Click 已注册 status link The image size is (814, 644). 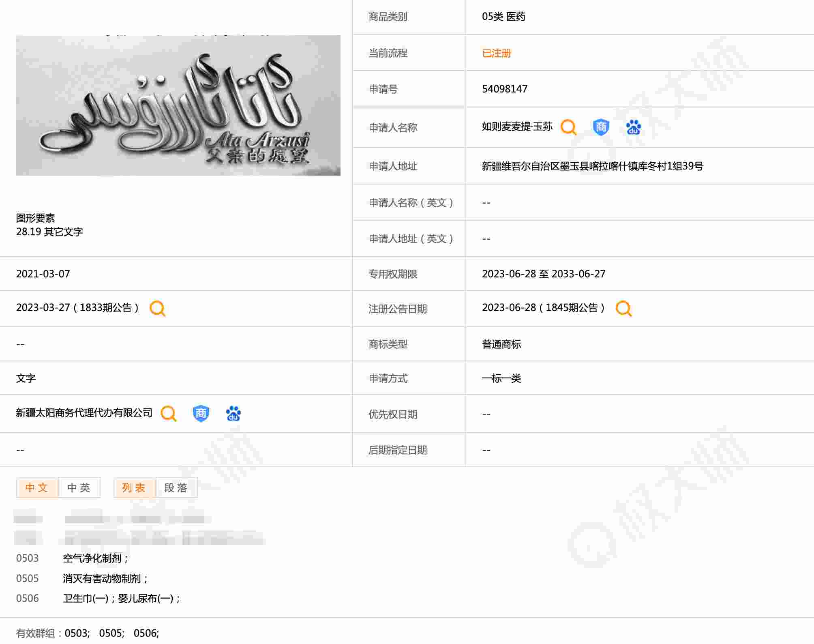(x=496, y=53)
